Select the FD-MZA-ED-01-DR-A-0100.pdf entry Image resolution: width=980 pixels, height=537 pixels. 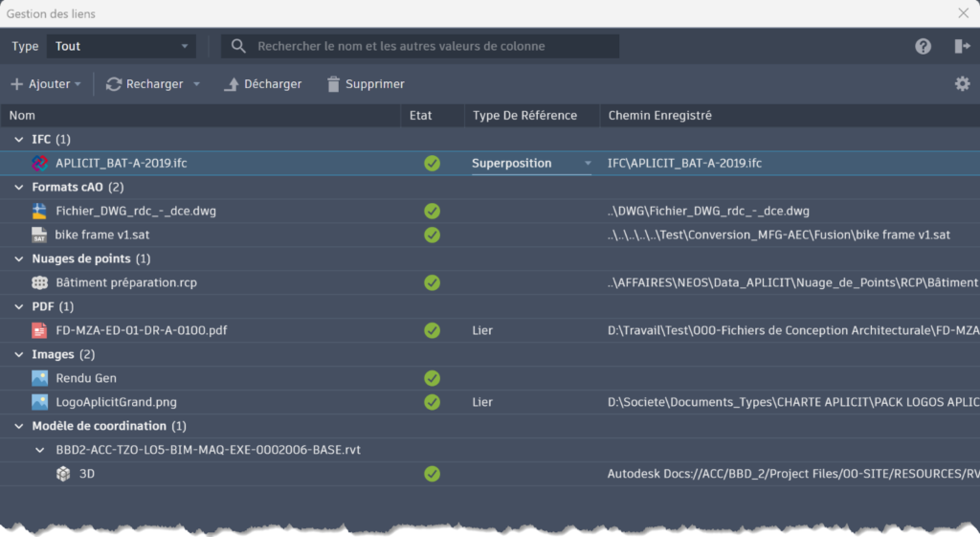pos(142,330)
